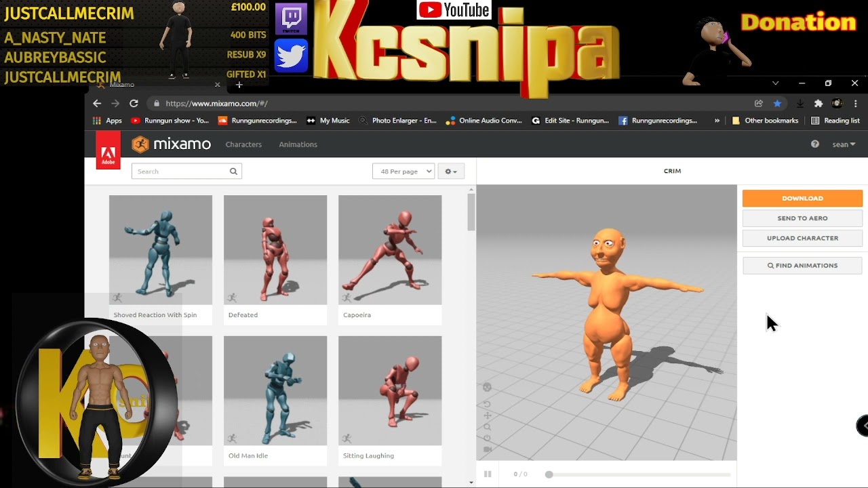
Task: Select the Capoeira animation thumbnail
Action: point(390,250)
